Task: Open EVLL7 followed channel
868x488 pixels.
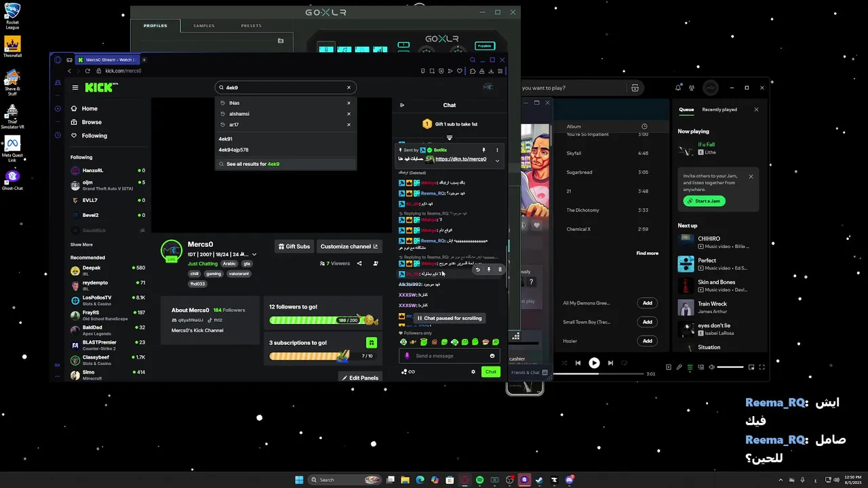Action: (x=108, y=201)
